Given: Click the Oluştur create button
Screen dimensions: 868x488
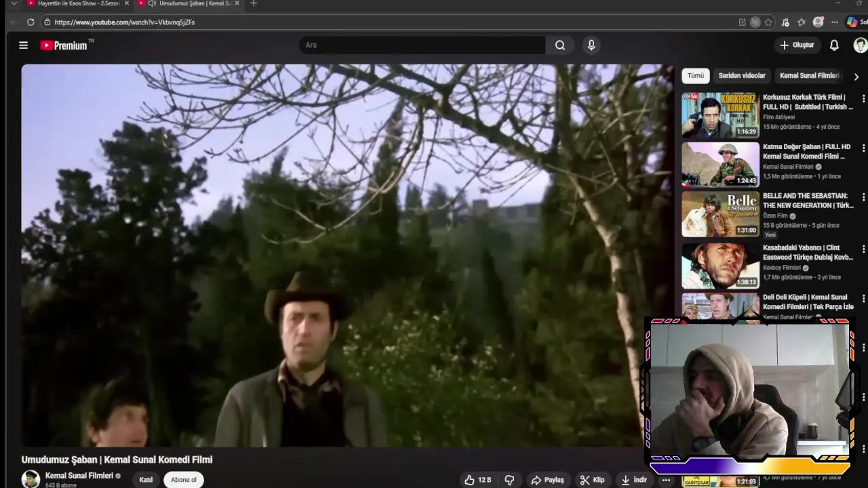Looking at the screenshot, I should pyautogui.click(x=797, y=45).
